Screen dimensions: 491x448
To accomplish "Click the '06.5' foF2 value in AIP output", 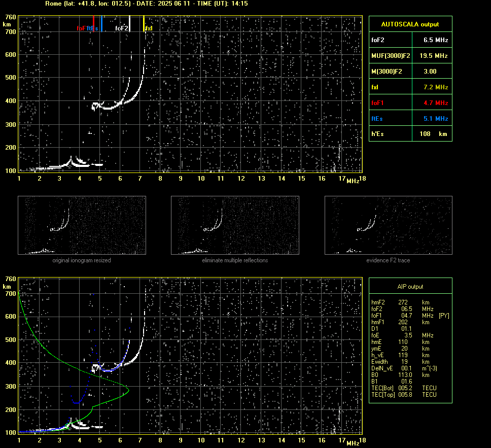I will click(x=407, y=309).
